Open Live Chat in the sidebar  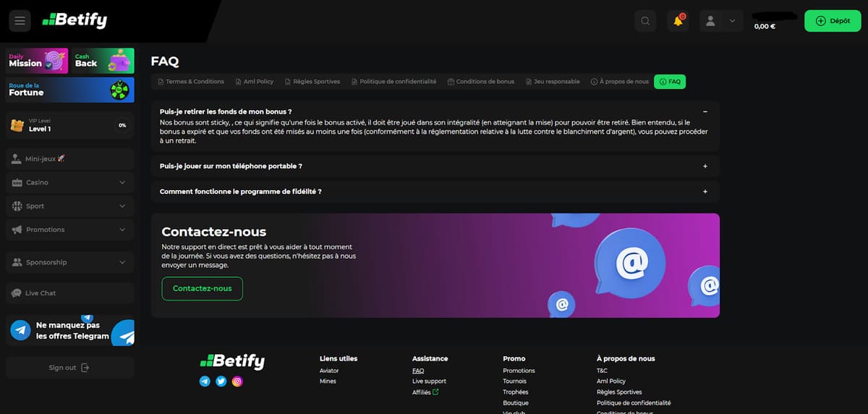tap(70, 293)
